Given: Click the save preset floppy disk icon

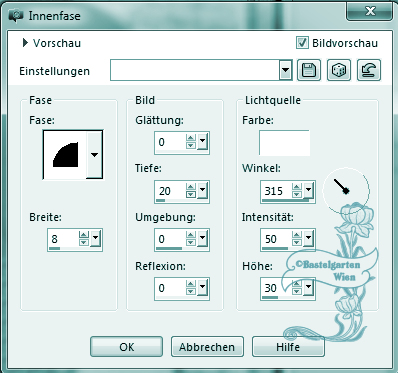Looking at the screenshot, I should (x=309, y=70).
